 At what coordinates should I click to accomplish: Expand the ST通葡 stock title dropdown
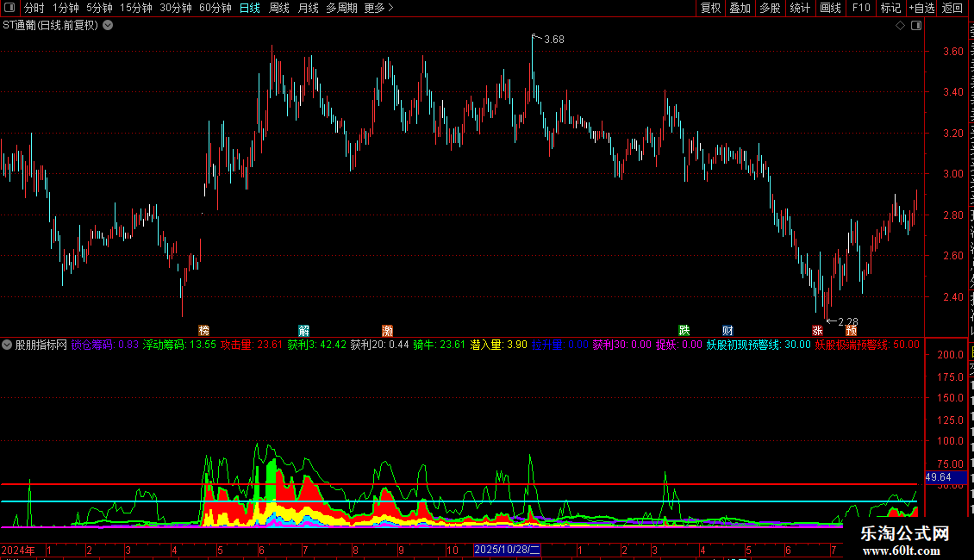(x=108, y=26)
